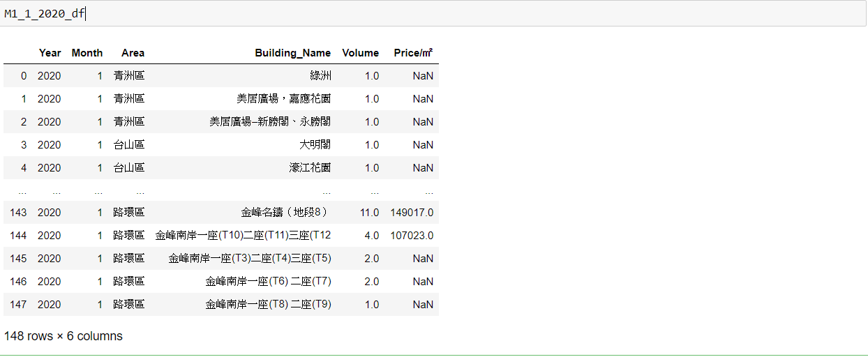Click building name 金峰南岸一座(T3)二座(T4)三座(T5)
This screenshot has height=357, width=868.
250,259
